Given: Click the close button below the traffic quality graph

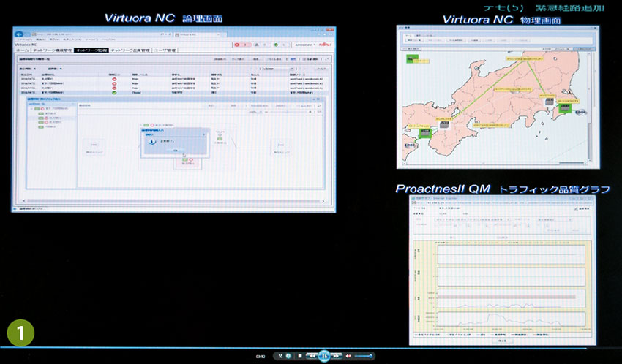Looking at the screenshot, I should [x=502, y=341].
